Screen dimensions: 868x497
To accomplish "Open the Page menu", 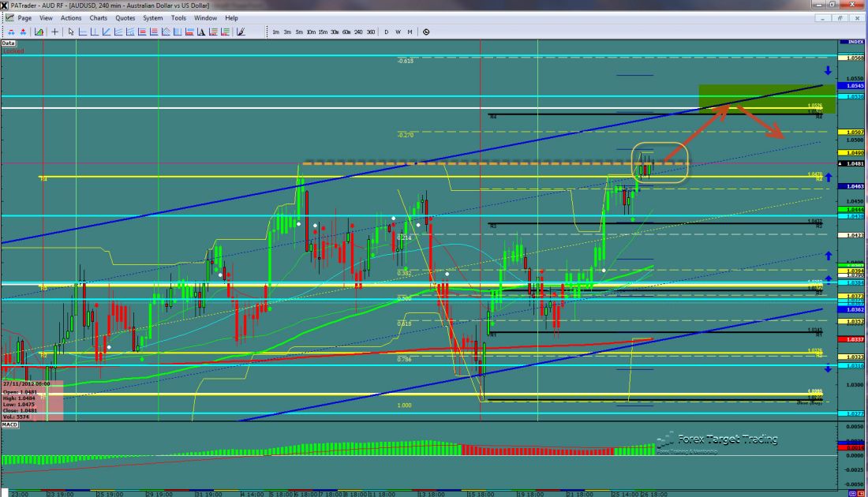I will 24,17.
